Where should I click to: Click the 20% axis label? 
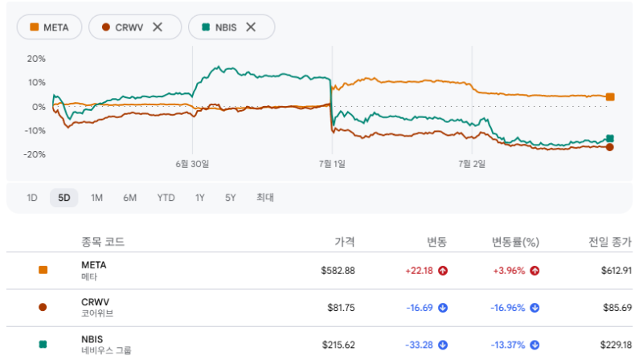(x=36, y=59)
